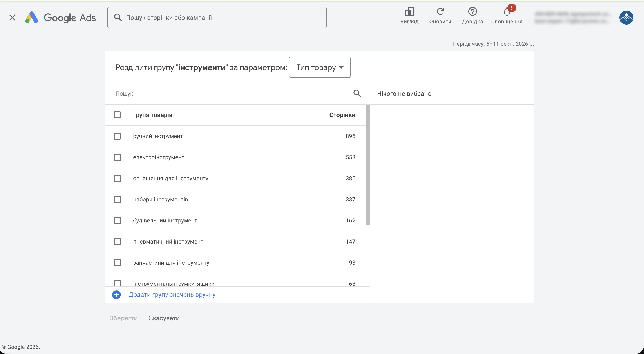Click the Google Ads logo
Image resolution: width=644 pixels, height=354 pixels.
click(x=60, y=18)
